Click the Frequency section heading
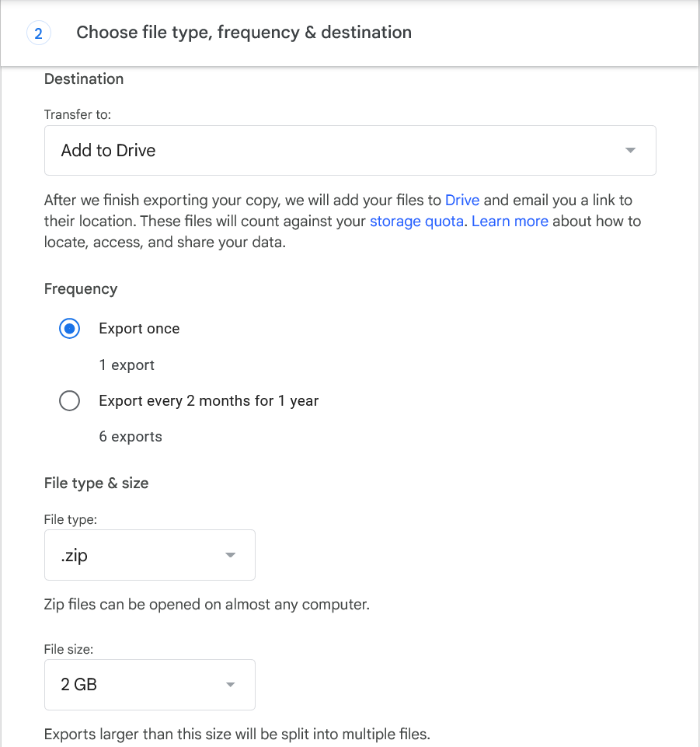The image size is (700, 747). pos(80,288)
